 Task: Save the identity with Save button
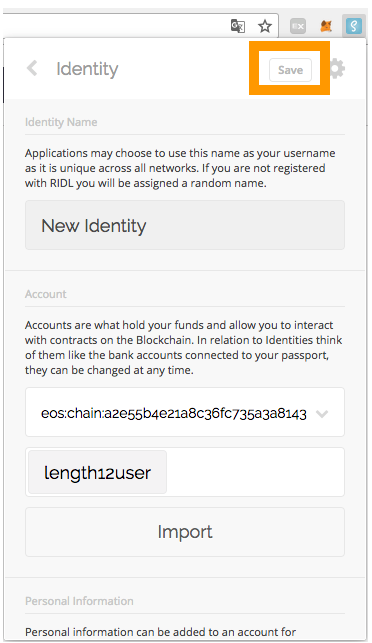[x=290, y=70]
